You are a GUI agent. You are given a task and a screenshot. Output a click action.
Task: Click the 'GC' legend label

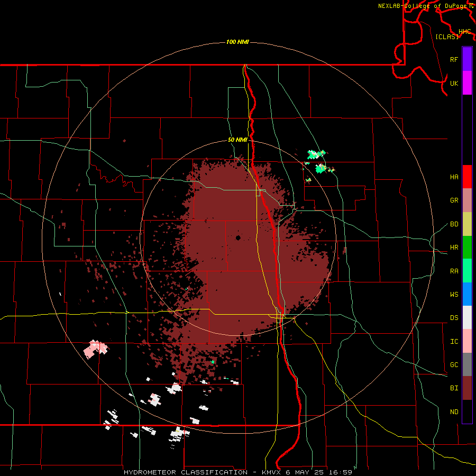click(x=454, y=365)
